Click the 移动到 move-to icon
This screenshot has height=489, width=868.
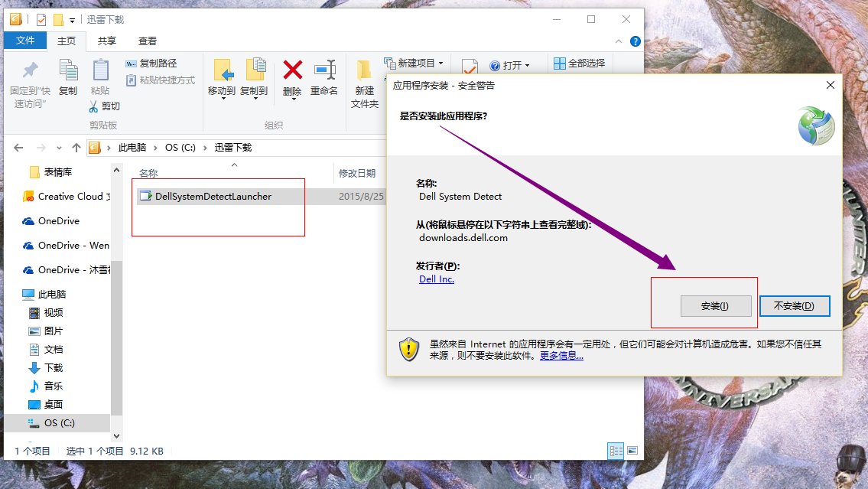[x=224, y=68]
